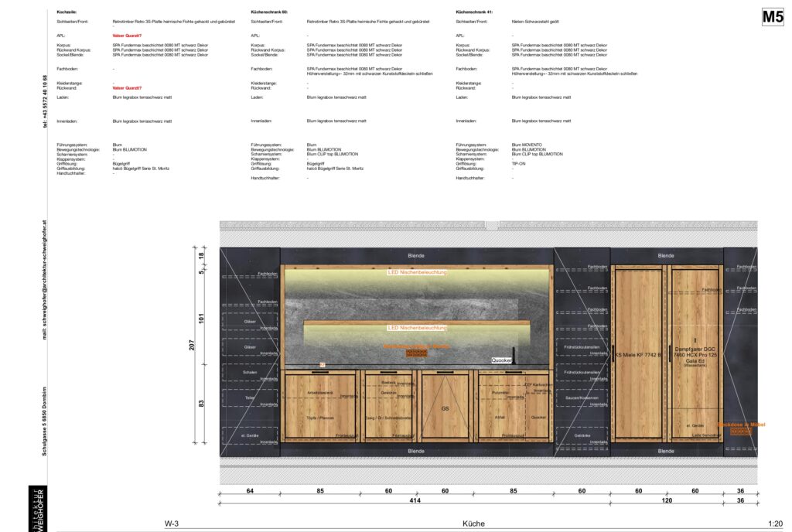Click the Töpfe / Pfannen drawer label

pos(319,418)
